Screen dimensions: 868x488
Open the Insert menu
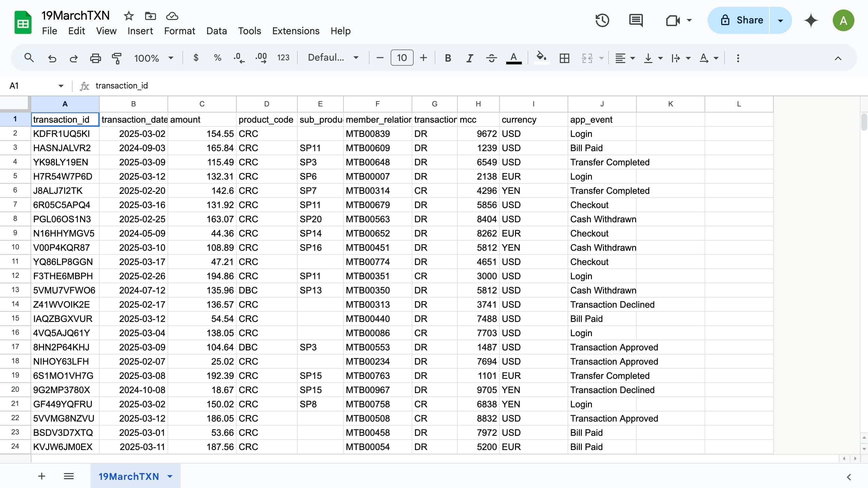click(x=140, y=31)
